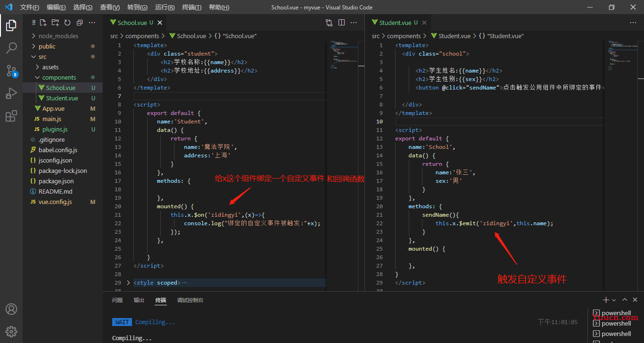Expand the assets folder
The image size is (644, 343).
coord(63,67)
